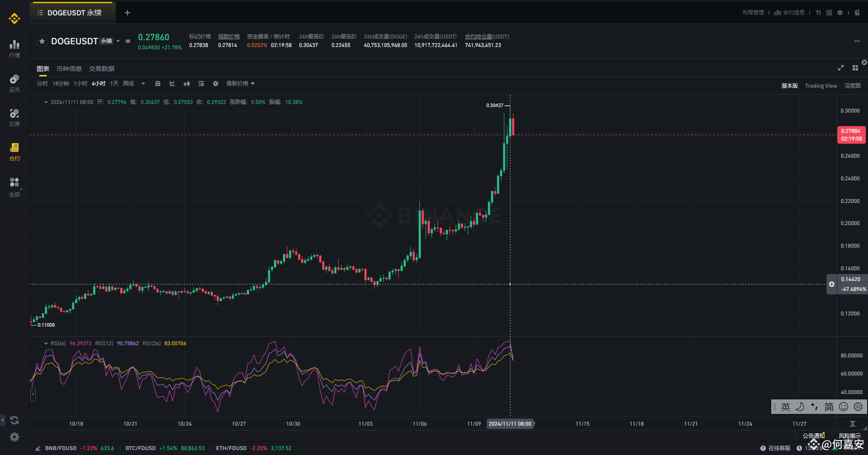Open 布局管理 layout management

[753, 13]
